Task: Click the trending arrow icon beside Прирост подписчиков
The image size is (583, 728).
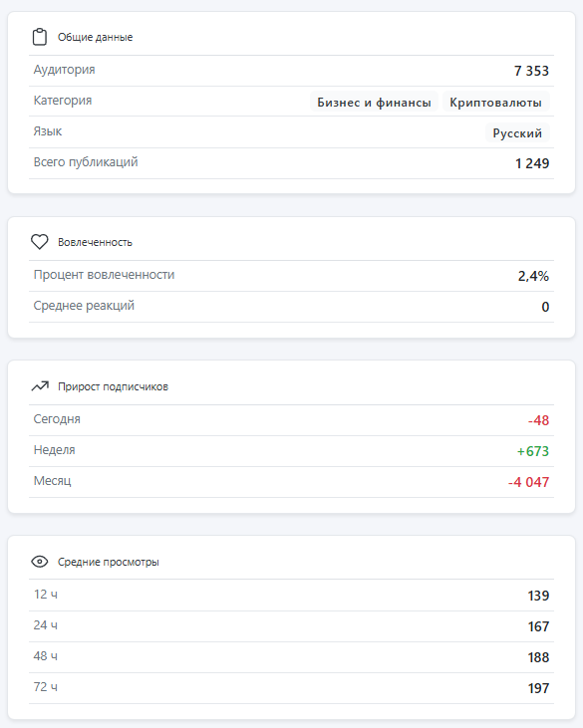Action: [40, 386]
